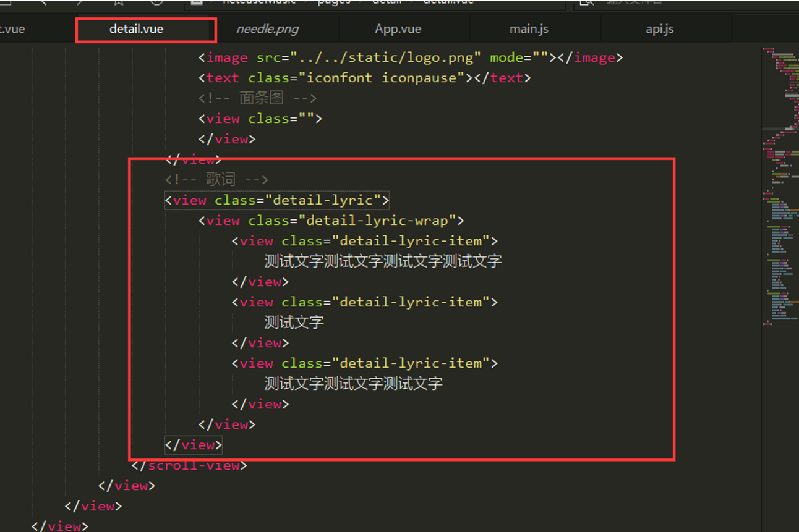This screenshot has width=799, height=532.
Task: Switch to the detail.vue editor tab
Action: point(137,29)
